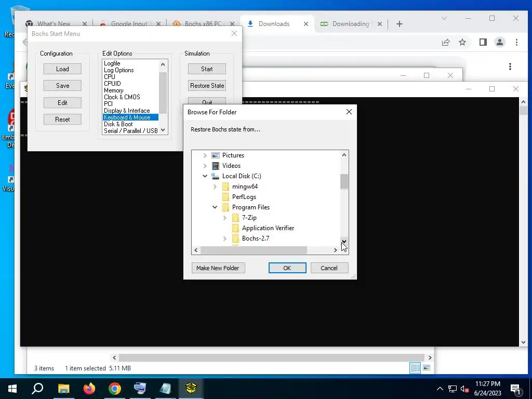532x399 pixels.
Task: Switch to the Bochs x86 PC tab
Action: (203, 24)
